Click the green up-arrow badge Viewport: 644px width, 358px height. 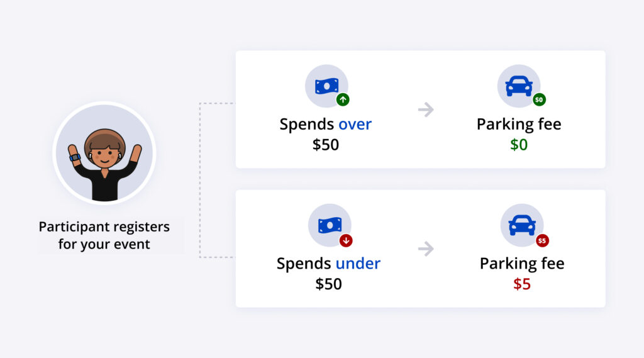click(x=343, y=99)
